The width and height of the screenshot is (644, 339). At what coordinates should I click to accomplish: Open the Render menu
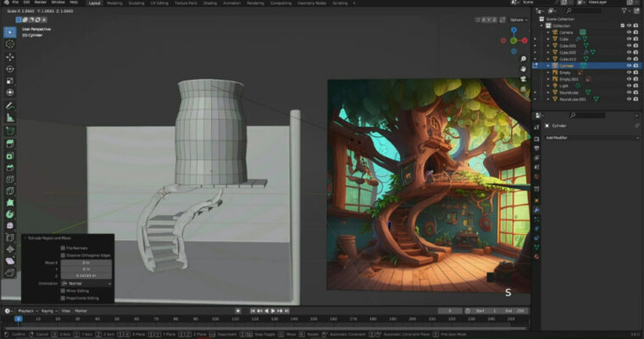click(x=41, y=3)
